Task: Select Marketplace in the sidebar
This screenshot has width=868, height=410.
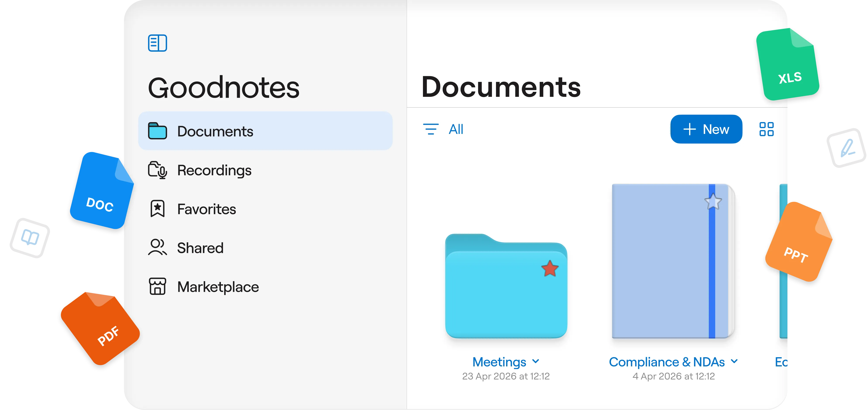Action: (x=218, y=287)
